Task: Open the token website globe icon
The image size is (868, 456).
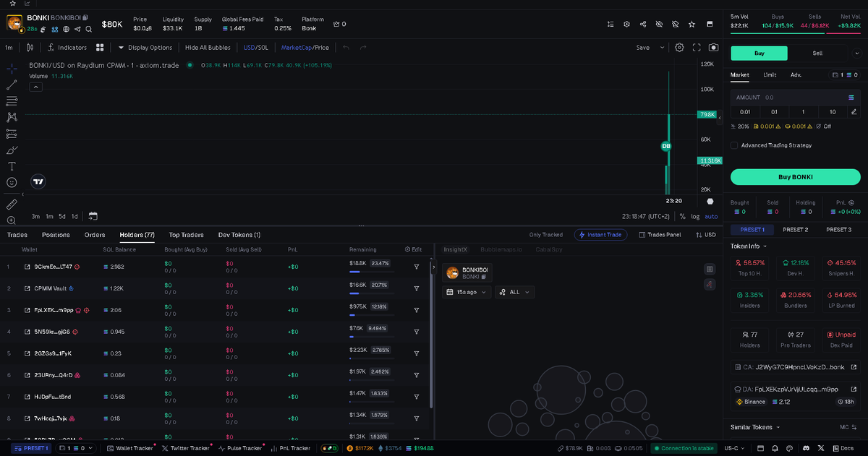Action: 66,30
